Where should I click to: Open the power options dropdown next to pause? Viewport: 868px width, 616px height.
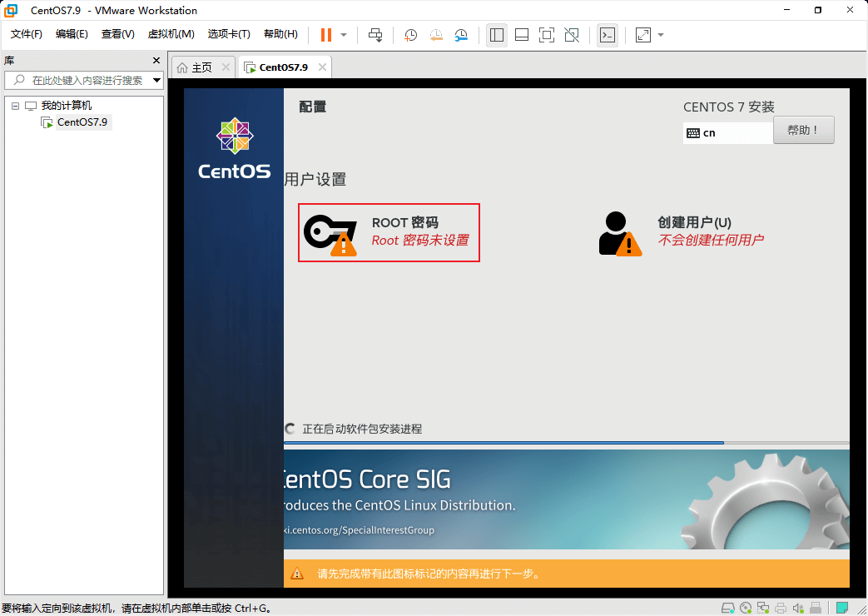344,35
